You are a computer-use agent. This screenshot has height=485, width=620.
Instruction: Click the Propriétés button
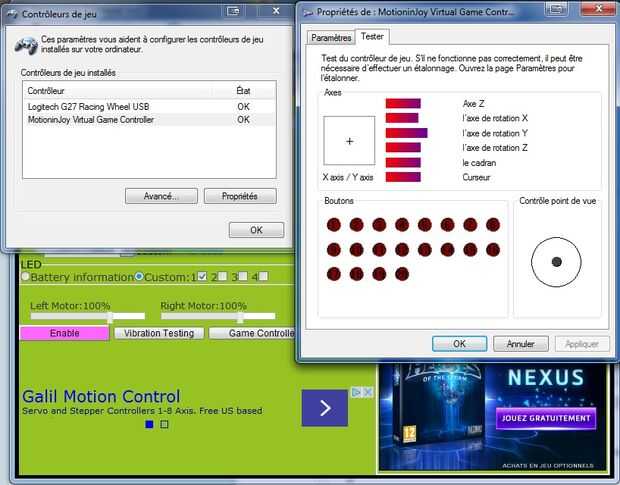[x=240, y=196]
